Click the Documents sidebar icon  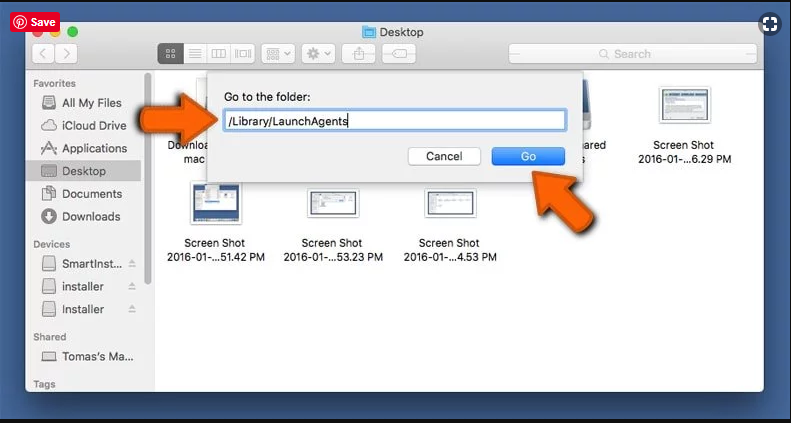(x=49, y=194)
